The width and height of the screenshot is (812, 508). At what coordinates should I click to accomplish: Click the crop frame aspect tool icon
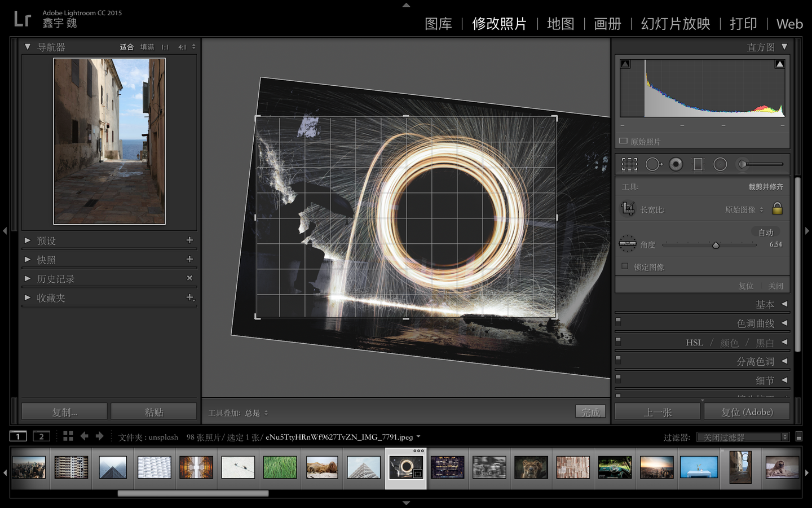[628, 209]
